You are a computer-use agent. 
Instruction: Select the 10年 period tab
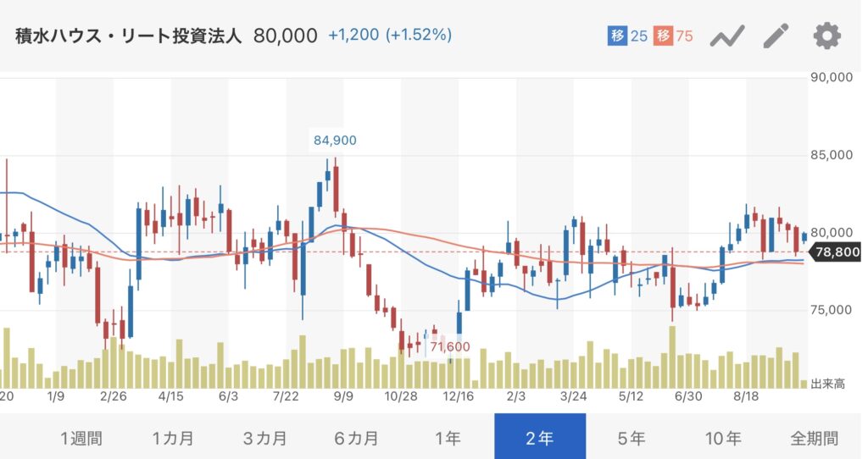723,438
